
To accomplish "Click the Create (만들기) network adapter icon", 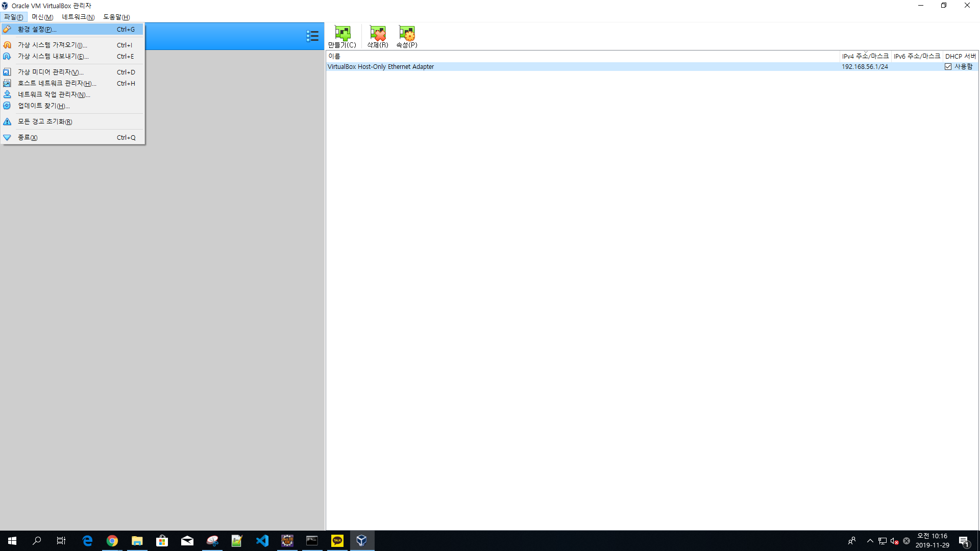I will (x=342, y=37).
